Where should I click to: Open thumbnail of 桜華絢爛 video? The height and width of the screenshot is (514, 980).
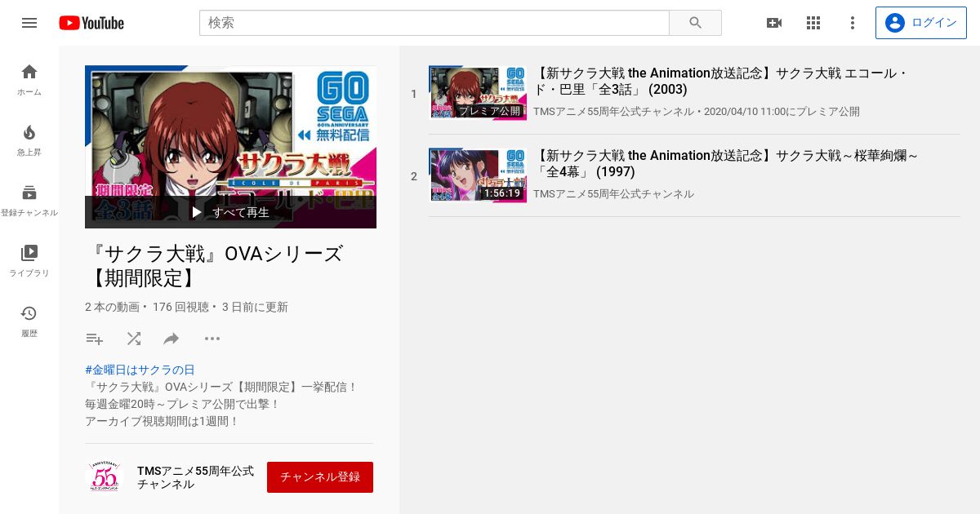coord(478,175)
